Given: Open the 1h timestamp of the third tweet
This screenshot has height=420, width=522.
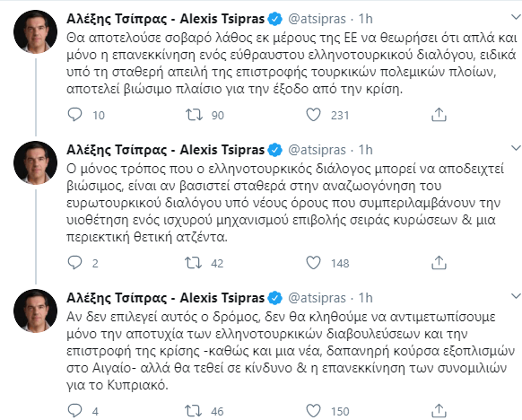Looking at the screenshot, I should pyautogui.click(x=365, y=298).
